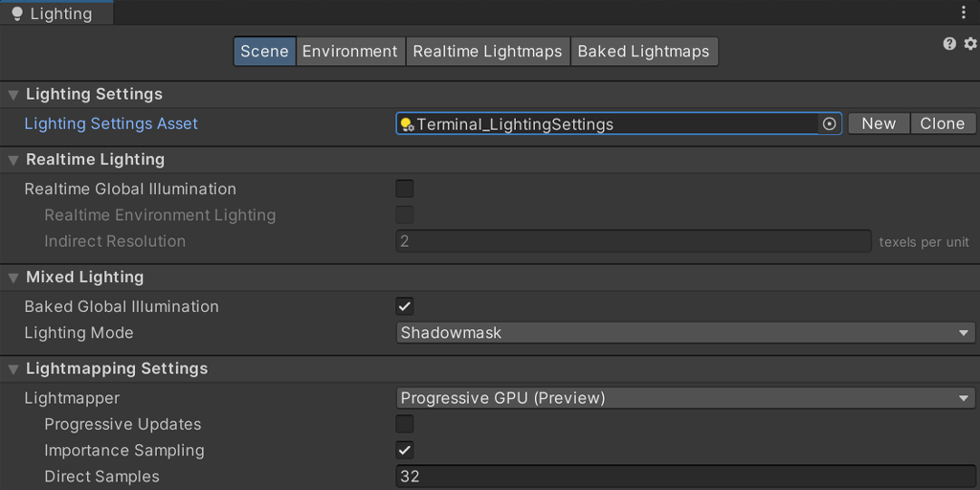
Task: Click the lightbulb icon on Lighting tab
Action: (16, 14)
